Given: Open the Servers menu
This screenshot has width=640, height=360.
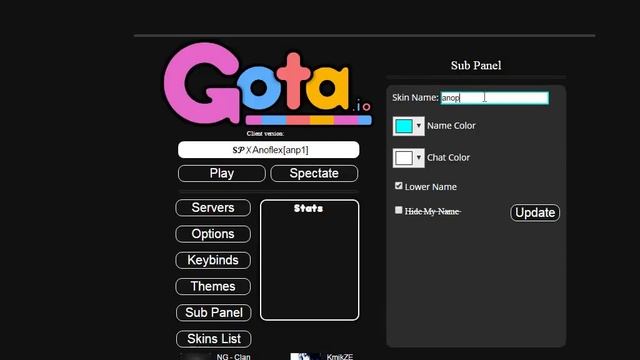Looking at the screenshot, I should coord(213,208).
